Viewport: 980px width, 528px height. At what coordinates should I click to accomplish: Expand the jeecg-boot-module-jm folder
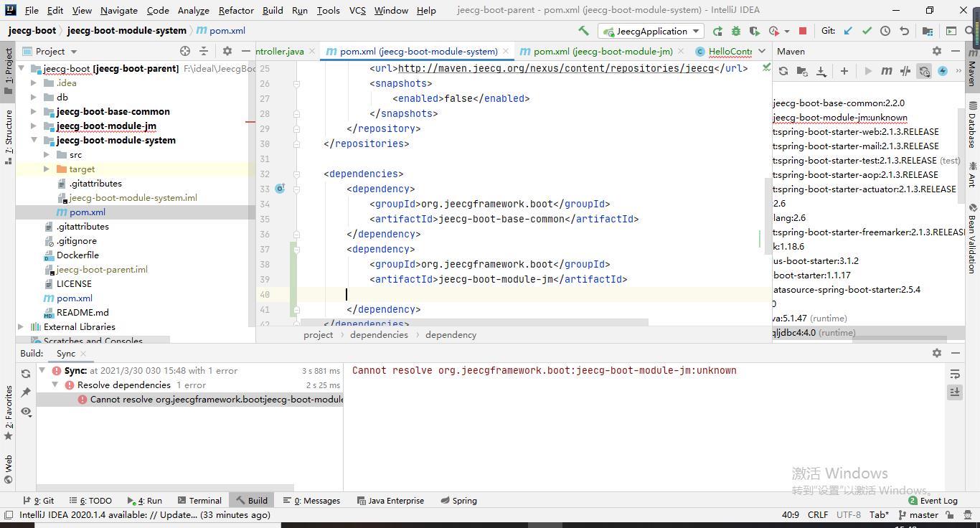click(x=34, y=126)
